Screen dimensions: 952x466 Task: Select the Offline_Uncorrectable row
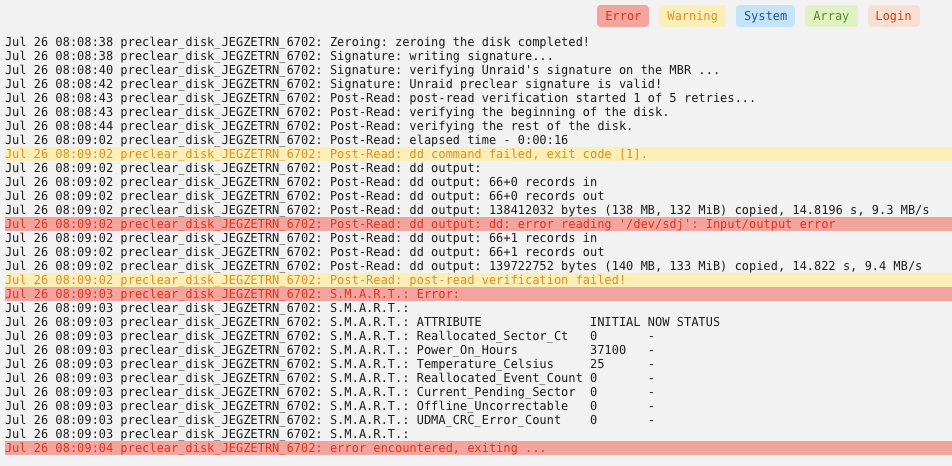330,405
